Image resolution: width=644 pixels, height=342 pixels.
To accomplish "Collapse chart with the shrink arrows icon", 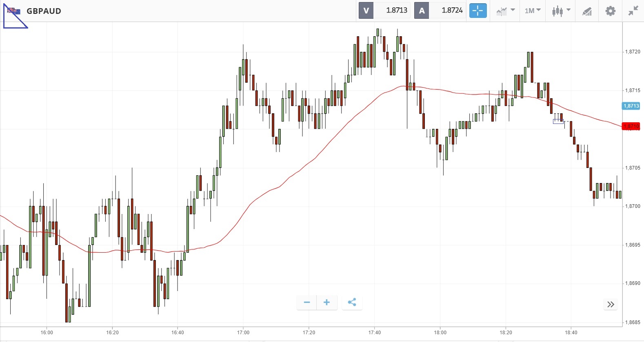I will pyautogui.click(x=633, y=11).
